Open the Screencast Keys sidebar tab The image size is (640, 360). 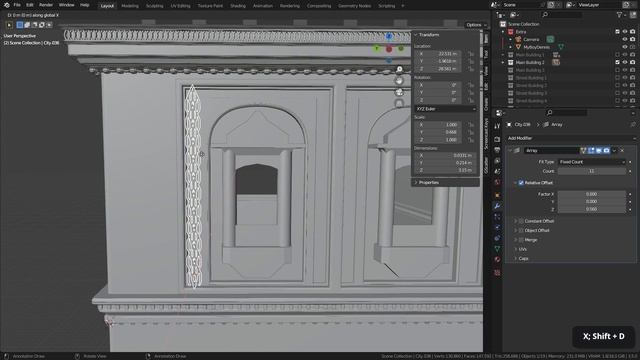(x=486, y=134)
